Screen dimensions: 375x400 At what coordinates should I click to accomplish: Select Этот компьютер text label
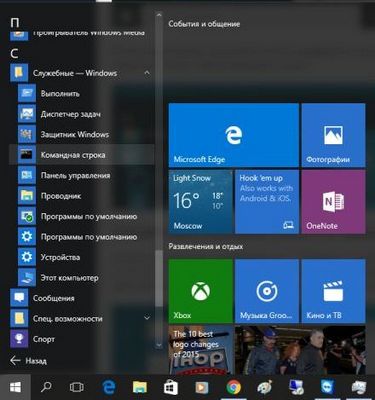(x=70, y=278)
